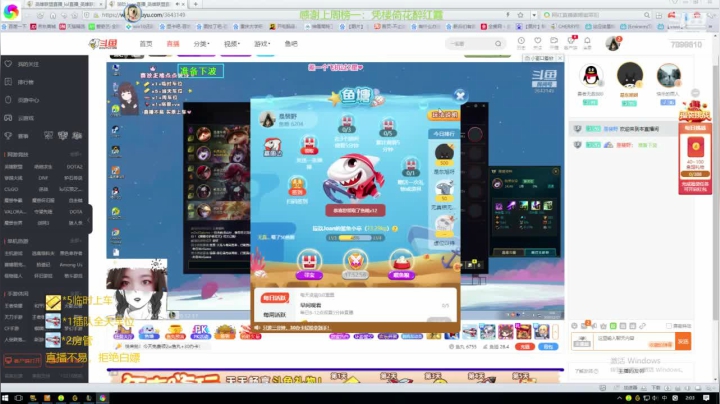Click the 0/3 treasure chest bubble

pos(347,124)
